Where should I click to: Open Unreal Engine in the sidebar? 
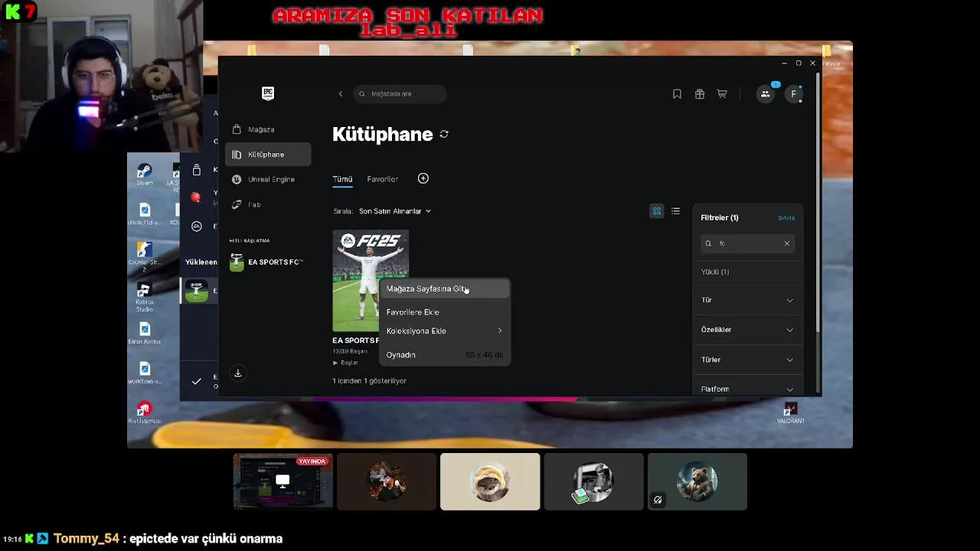[x=268, y=179]
